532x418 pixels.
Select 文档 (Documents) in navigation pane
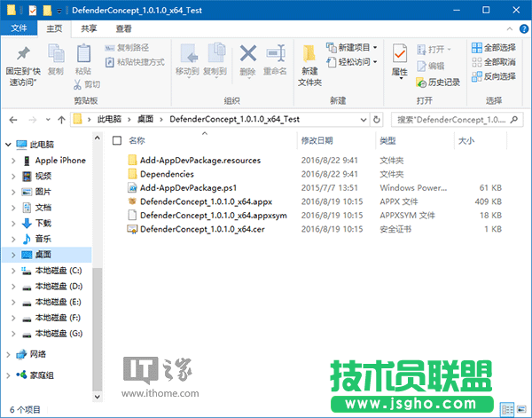click(43, 208)
